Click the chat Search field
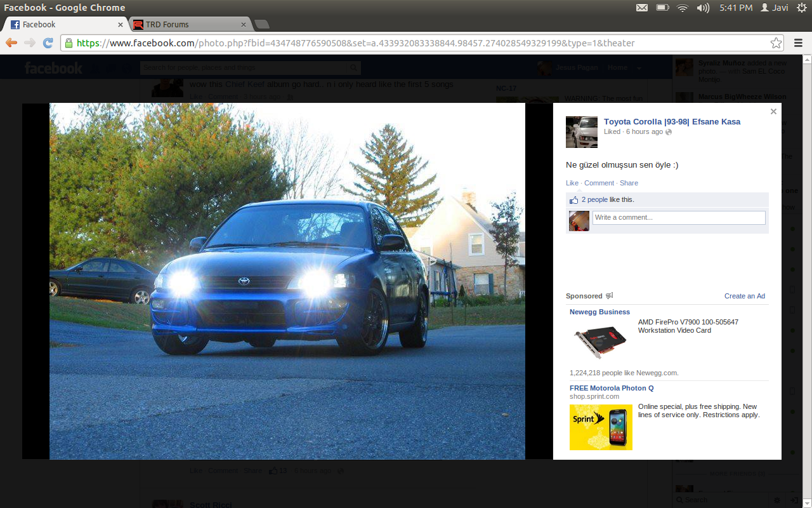The height and width of the screenshot is (508, 812). click(722, 500)
